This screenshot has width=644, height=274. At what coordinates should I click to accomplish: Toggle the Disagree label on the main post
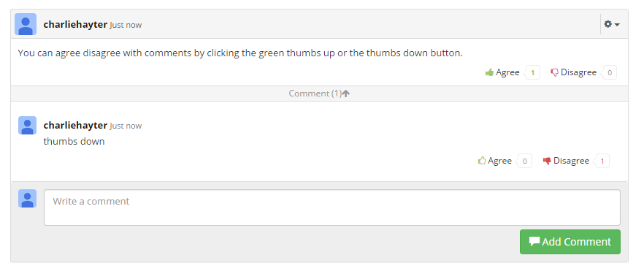(x=578, y=72)
